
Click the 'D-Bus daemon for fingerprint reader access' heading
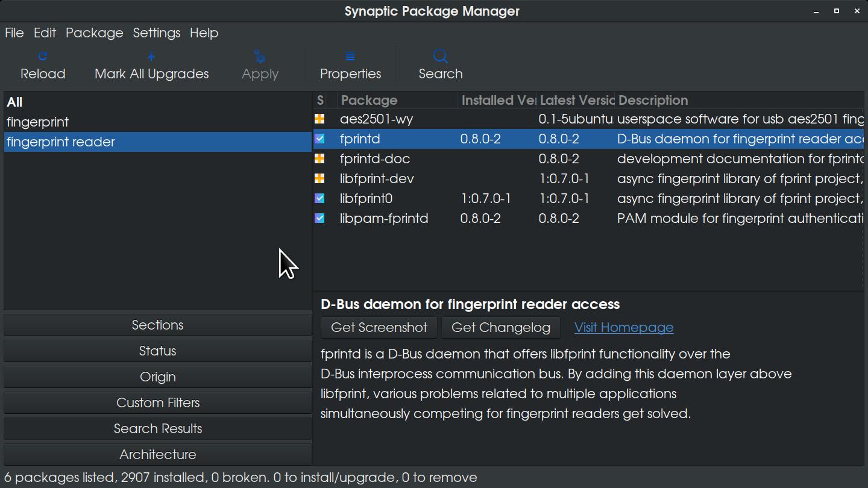[x=470, y=304]
